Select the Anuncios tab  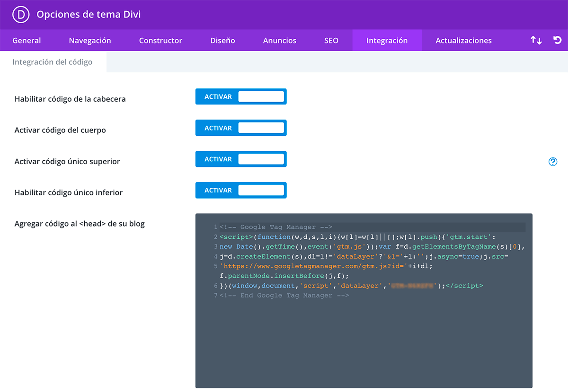280,41
